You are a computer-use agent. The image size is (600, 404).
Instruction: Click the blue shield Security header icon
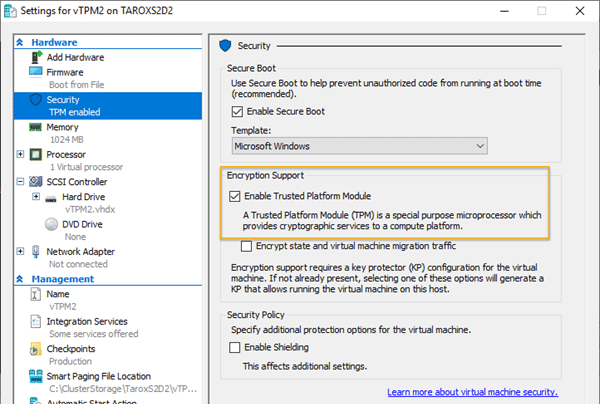point(225,46)
